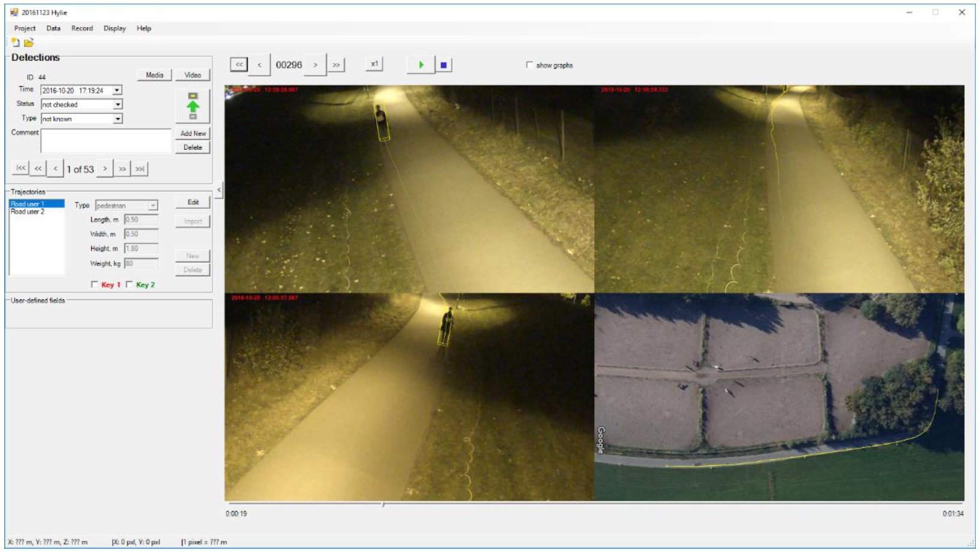Open the Record menu

pos(82,28)
